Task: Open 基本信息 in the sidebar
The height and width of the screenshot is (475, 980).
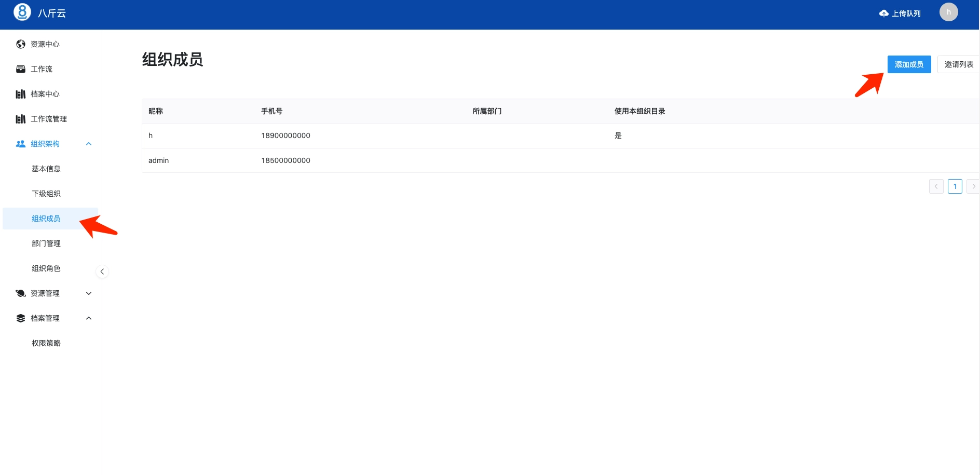Action: click(x=46, y=169)
